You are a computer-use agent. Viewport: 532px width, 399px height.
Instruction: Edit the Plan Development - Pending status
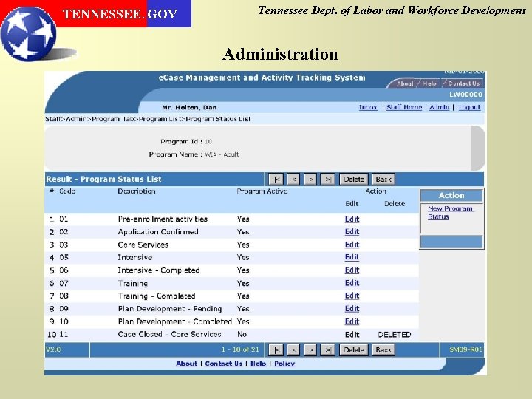(x=352, y=309)
